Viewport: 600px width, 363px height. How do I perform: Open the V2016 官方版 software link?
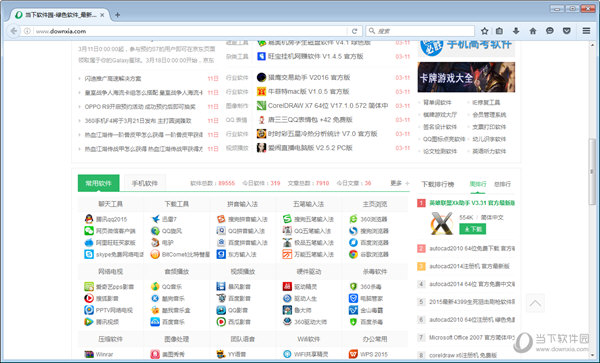coord(309,77)
